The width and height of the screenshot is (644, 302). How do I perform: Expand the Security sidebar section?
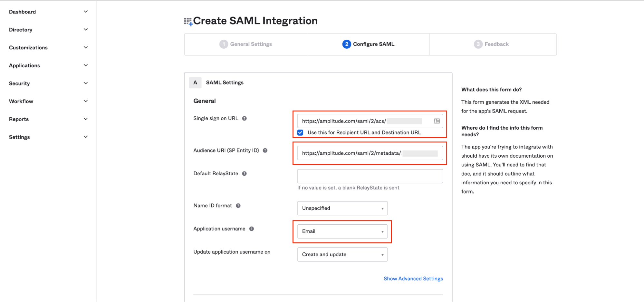click(48, 83)
